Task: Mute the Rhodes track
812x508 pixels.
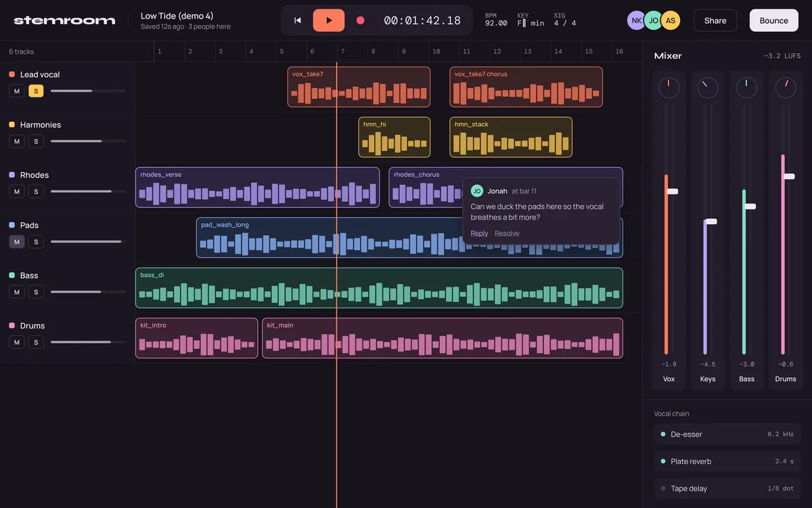Action: 17,191
